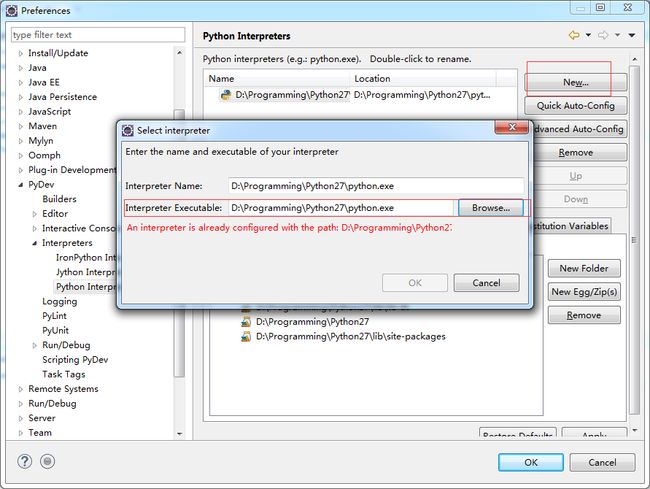
Task: Click Remove button under New Egg/Zip(s)
Action: (584, 315)
